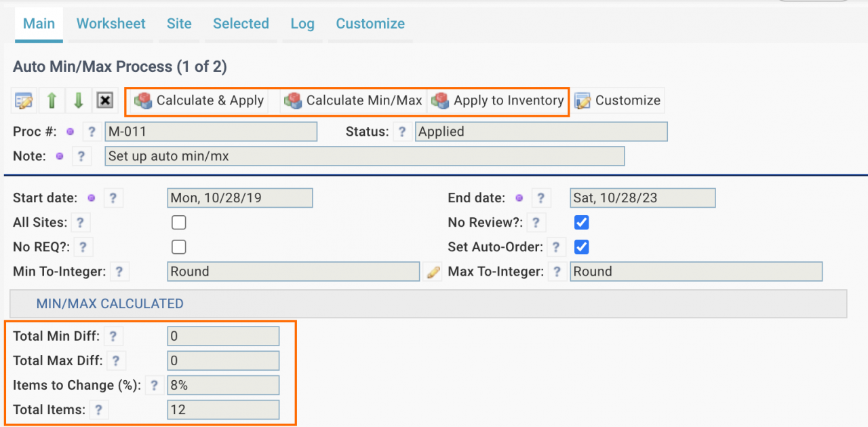
Task: Open the Min To-Integer Round field
Action: pos(293,272)
